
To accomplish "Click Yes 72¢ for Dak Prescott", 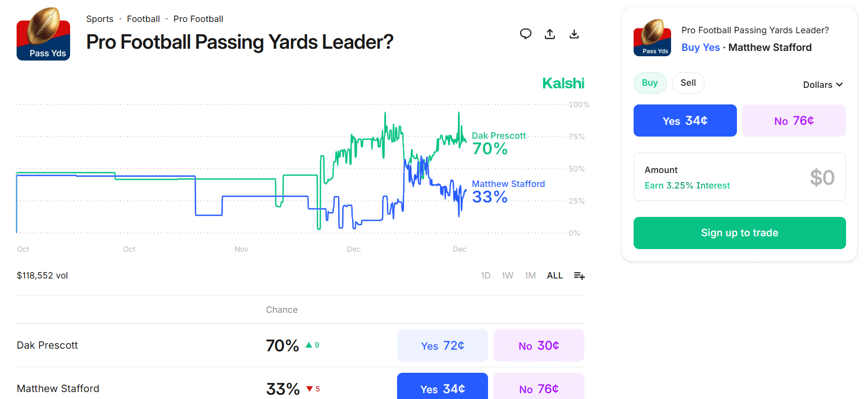I will pyautogui.click(x=442, y=345).
